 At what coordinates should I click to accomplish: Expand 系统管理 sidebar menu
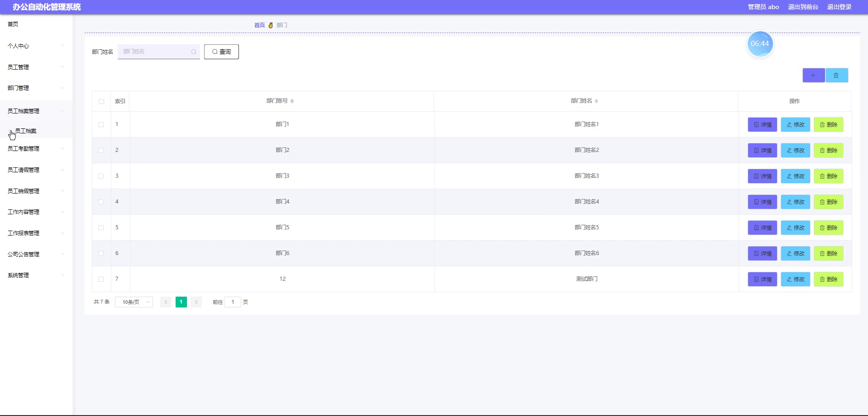(36, 275)
